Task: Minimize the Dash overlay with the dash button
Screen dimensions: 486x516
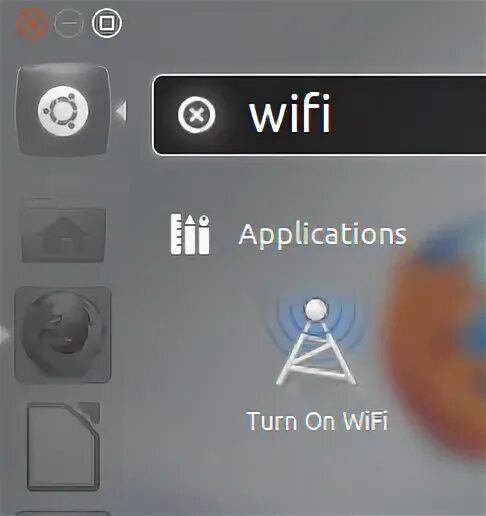Action: pos(69,23)
